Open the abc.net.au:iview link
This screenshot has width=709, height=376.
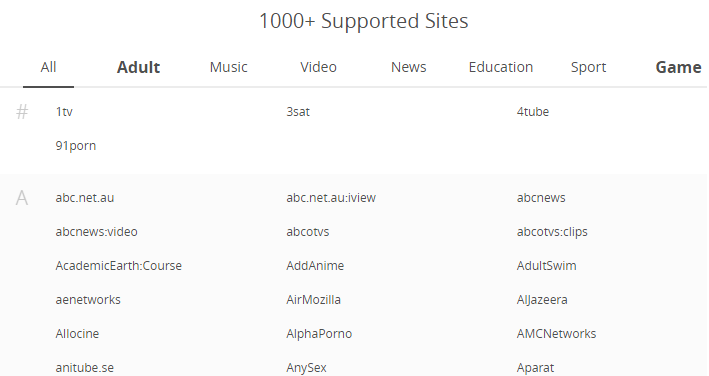pos(331,197)
